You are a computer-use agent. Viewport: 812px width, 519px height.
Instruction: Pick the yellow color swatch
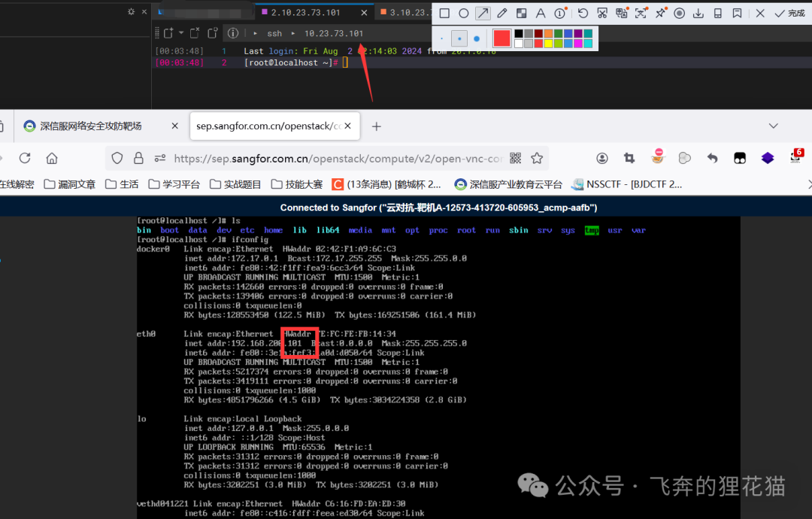point(548,44)
